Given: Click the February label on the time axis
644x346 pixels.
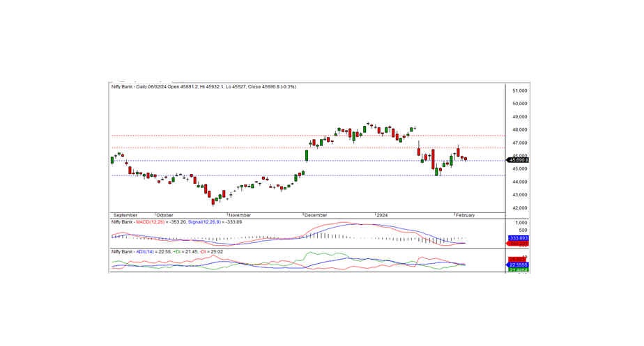Looking at the screenshot, I should (465, 215).
